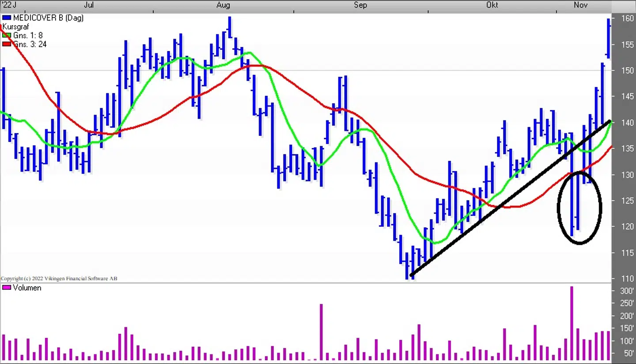
Task: Click the blue MEDICOVER B legend swatch
Action: tap(7, 18)
